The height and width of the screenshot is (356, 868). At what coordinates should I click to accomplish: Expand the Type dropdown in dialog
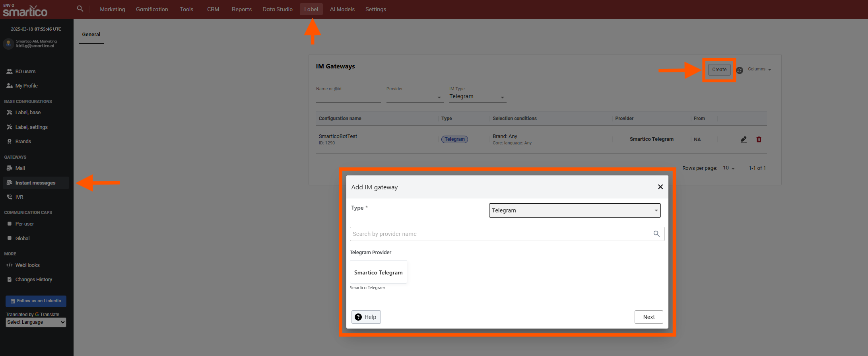click(575, 210)
